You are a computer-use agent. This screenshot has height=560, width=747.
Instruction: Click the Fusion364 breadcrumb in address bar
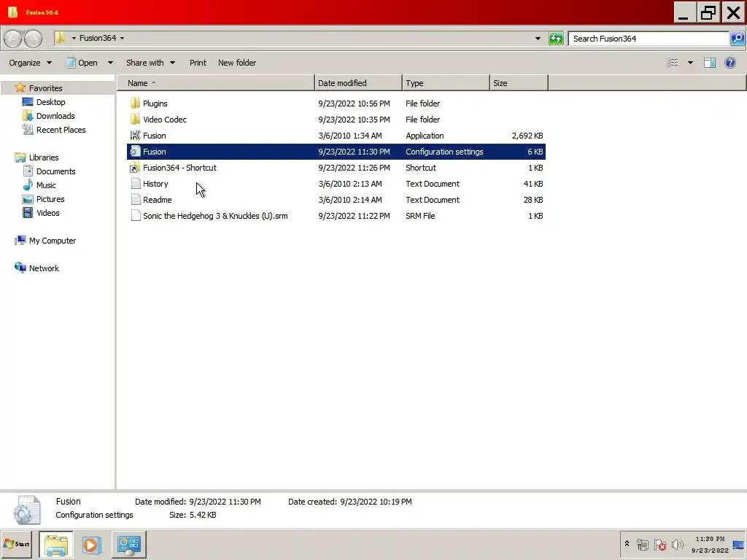(98, 38)
